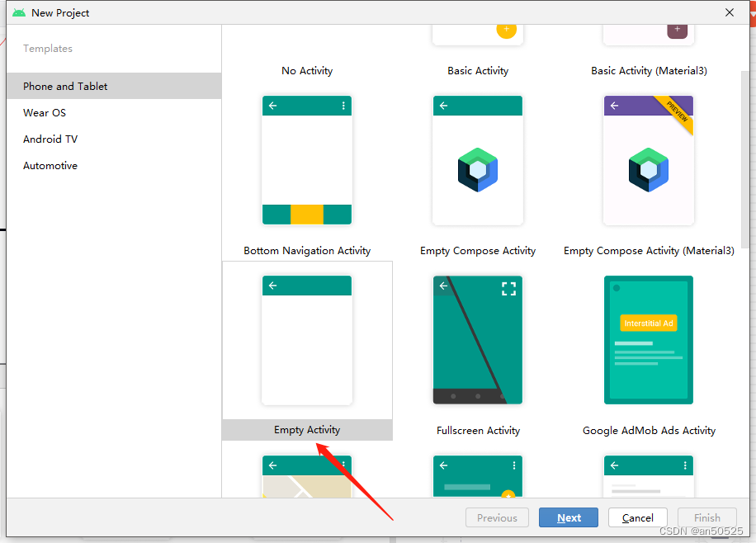Click the Basic Activity label
Viewport: 756px width, 543px height.
478,71
